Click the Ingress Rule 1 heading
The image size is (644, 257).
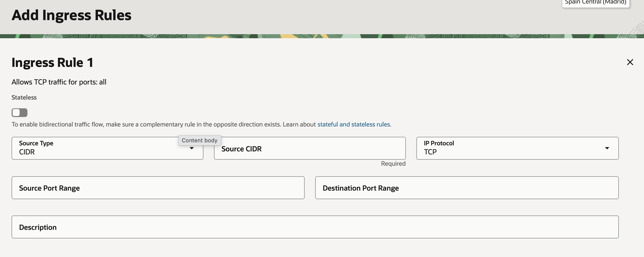click(52, 62)
